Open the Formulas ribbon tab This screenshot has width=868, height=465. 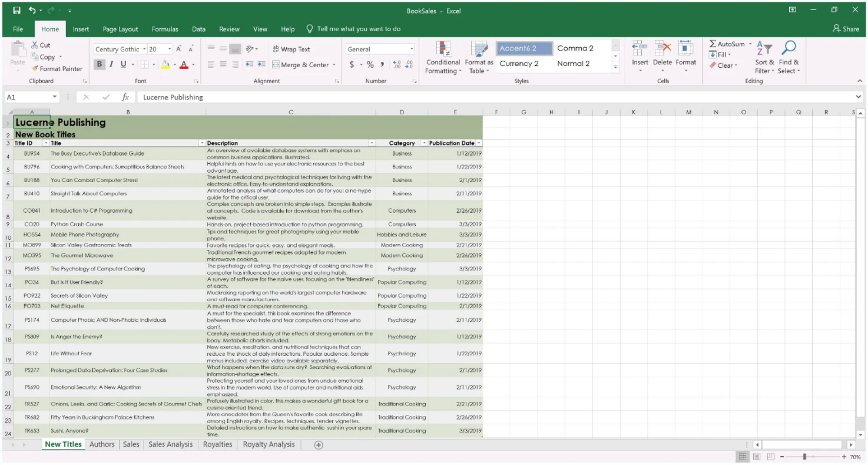(165, 29)
